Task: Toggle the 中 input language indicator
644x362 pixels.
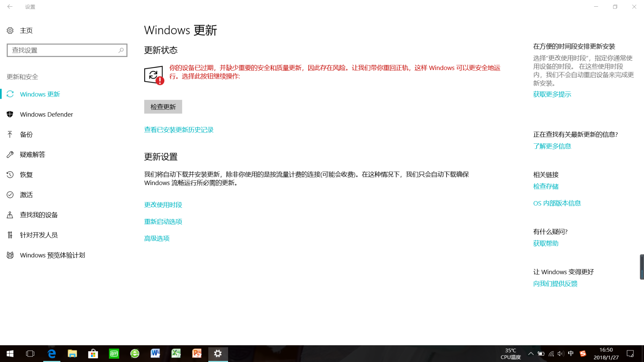Action: click(571, 353)
